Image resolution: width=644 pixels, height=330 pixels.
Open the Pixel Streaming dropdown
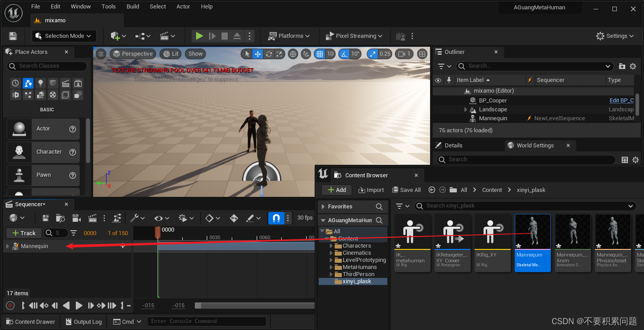[x=354, y=36]
